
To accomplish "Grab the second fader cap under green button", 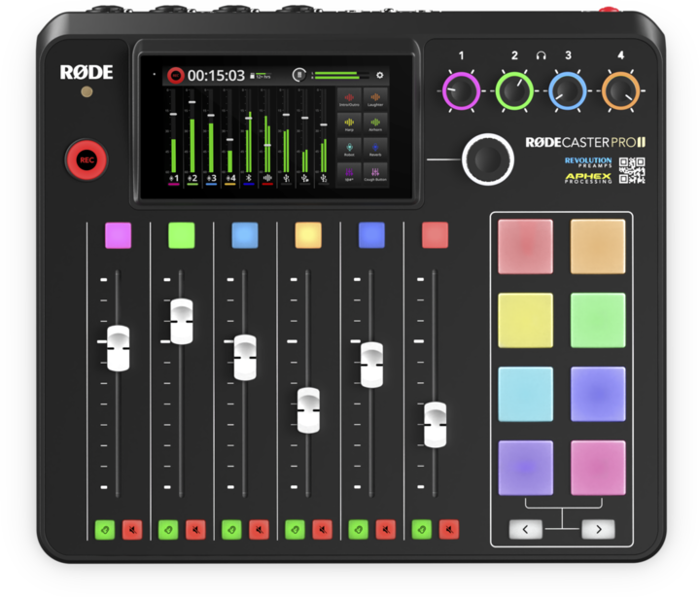I will [182, 322].
